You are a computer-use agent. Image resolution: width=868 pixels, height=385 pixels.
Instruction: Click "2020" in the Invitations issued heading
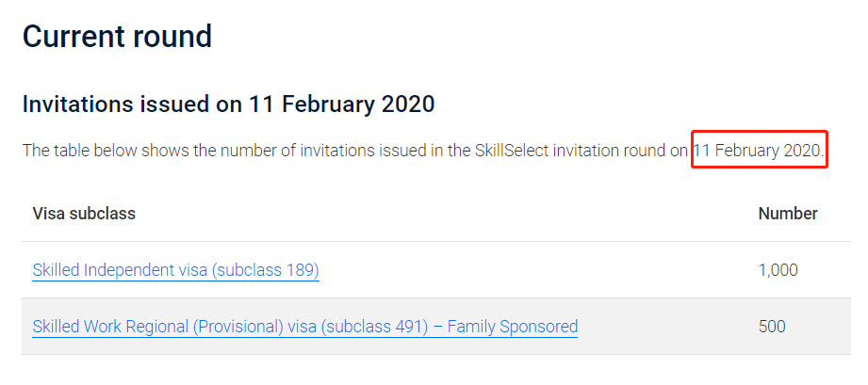(x=408, y=104)
